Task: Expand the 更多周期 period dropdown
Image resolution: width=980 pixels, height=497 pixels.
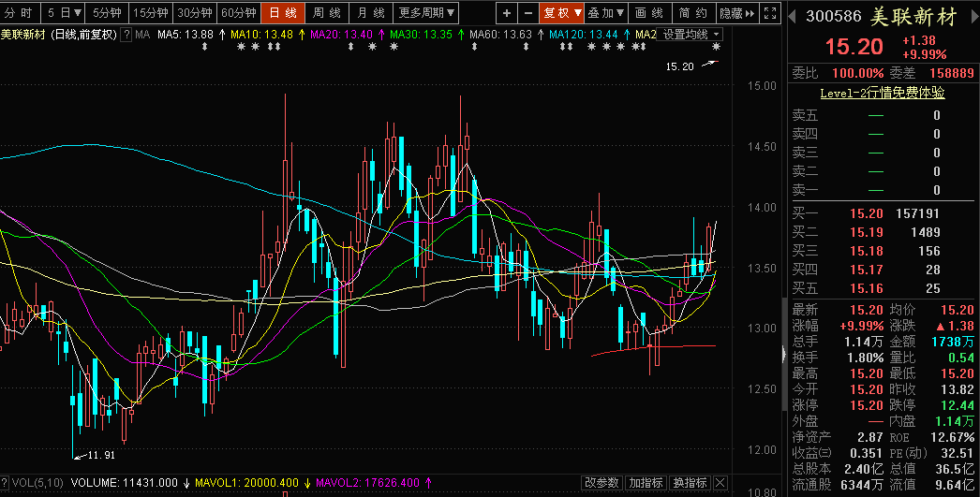Action: point(426,13)
